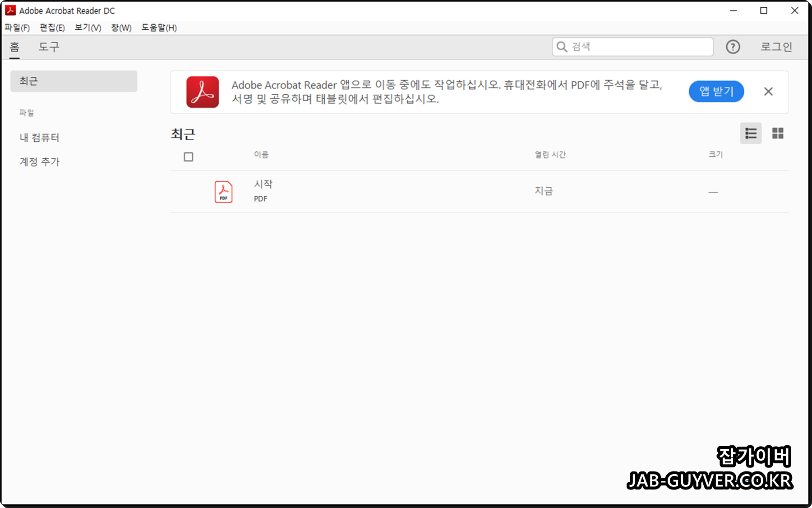Open the 파일(F) menu
812x508 pixels.
(x=17, y=28)
